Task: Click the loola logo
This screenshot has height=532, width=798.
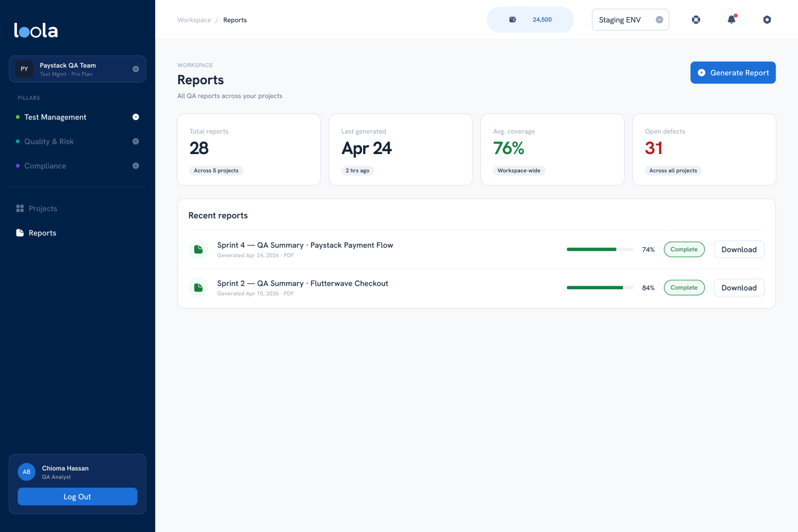Action: 36,30
